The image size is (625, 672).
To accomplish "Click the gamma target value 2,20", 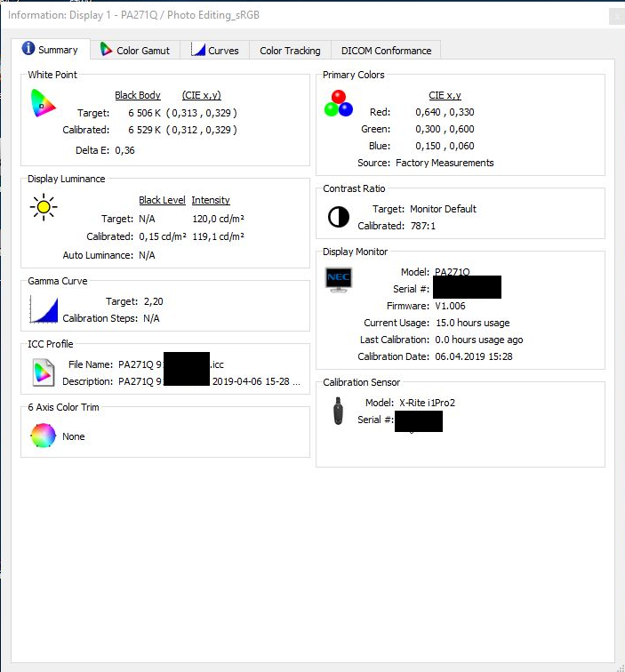I will [x=154, y=301].
